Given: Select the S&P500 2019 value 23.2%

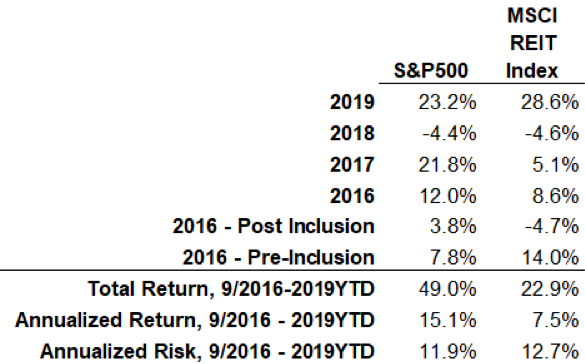Looking at the screenshot, I should 447,102.
